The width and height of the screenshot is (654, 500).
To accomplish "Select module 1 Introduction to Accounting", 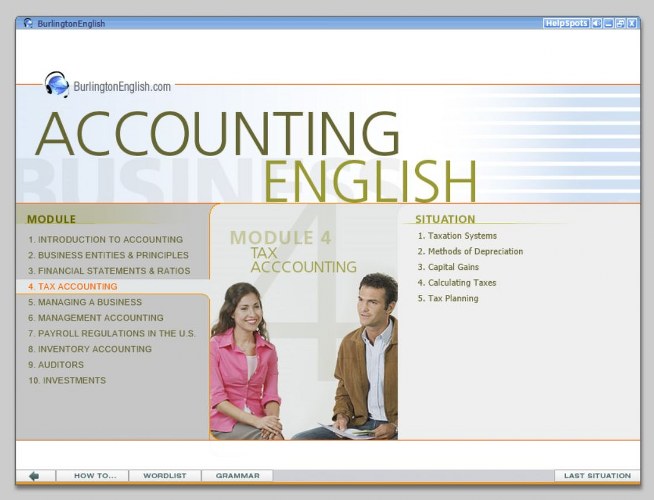I will [105, 240].
